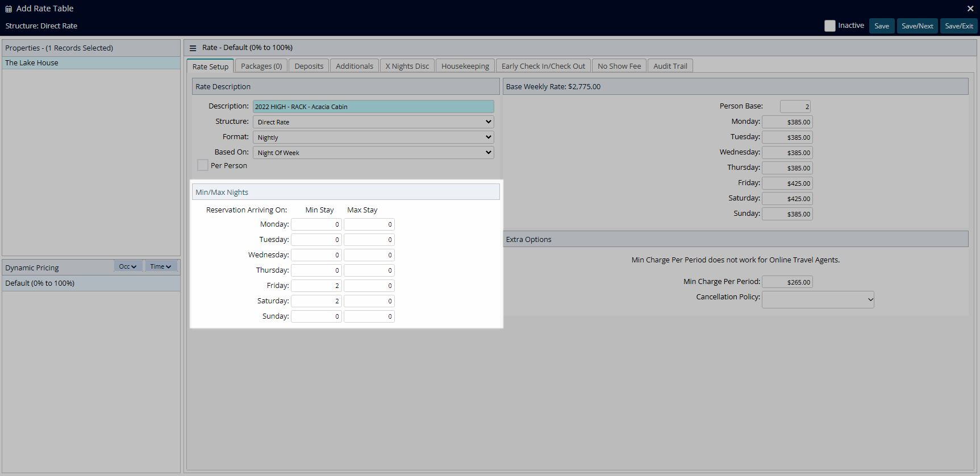Click the Monday Min Stay field

coord(316,224)
